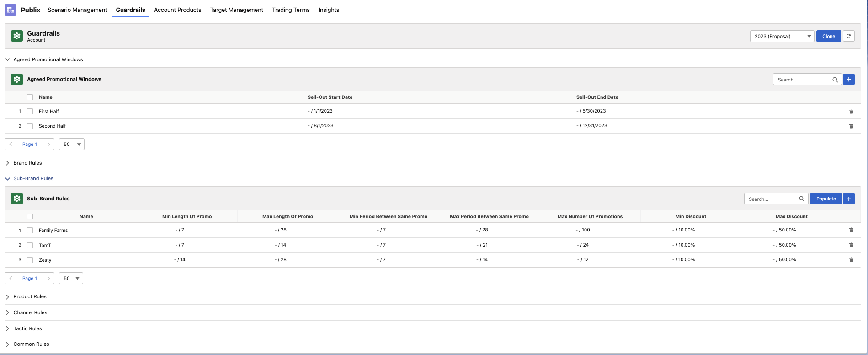Click the Agreed Promotional Windows gear icon
868x355 pixels.
click(x=17, y=79)
